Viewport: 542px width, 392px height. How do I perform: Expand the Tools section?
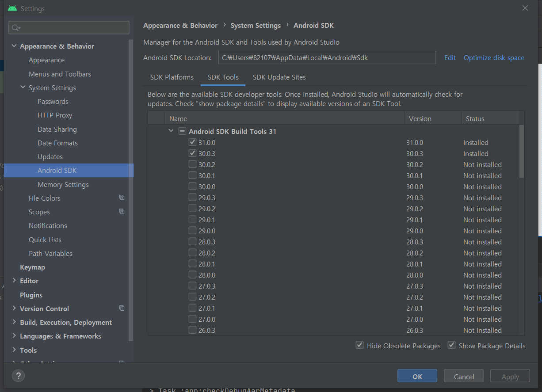coord(14,350)
